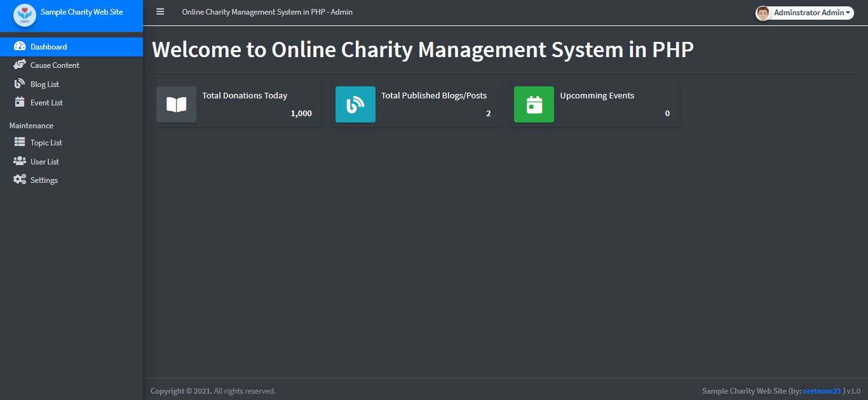Click the User List group icon
Screen dimensions: 868x400
coord(20,161)
